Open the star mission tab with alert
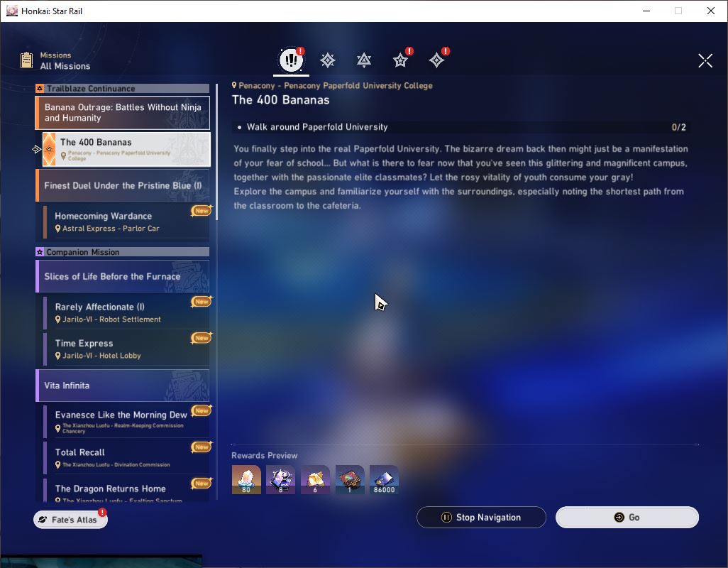The height and width of the screenshot is (568, 728). click(x=401, y=60)
